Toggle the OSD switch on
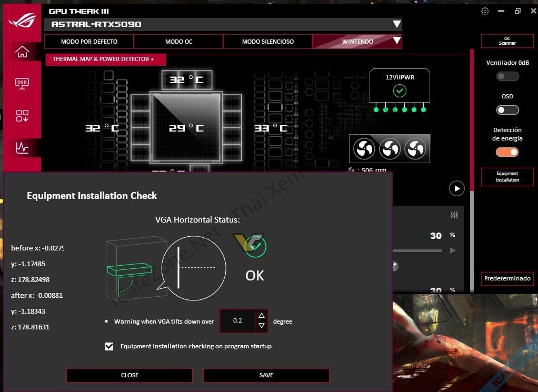The width and height of the screenshot is (538, 392). 507,109
